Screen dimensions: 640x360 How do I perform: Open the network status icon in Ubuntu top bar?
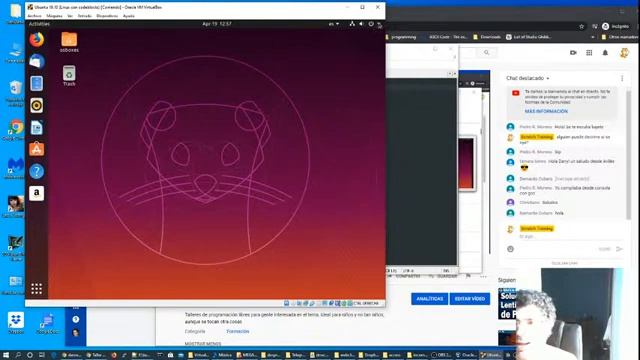(x=352, y=24)
